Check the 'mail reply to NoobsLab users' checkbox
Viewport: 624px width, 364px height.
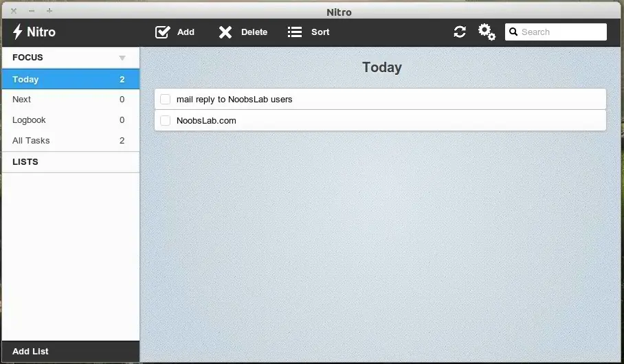[x=165, y=99]
